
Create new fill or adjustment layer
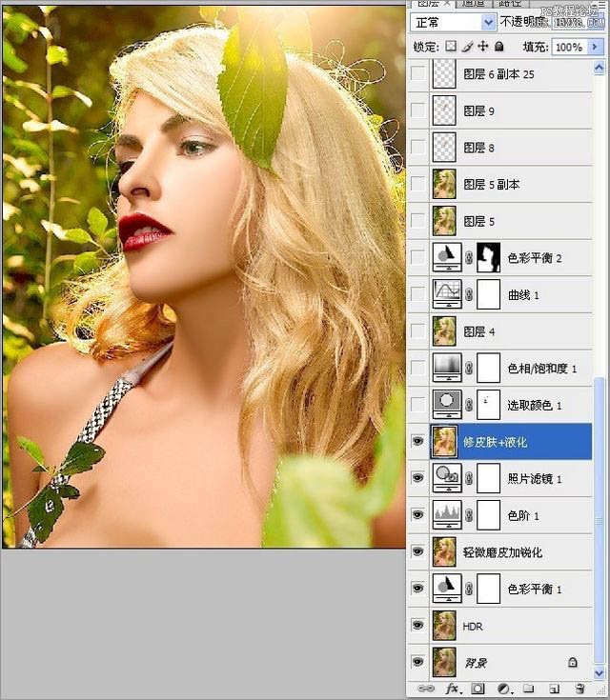503,689
